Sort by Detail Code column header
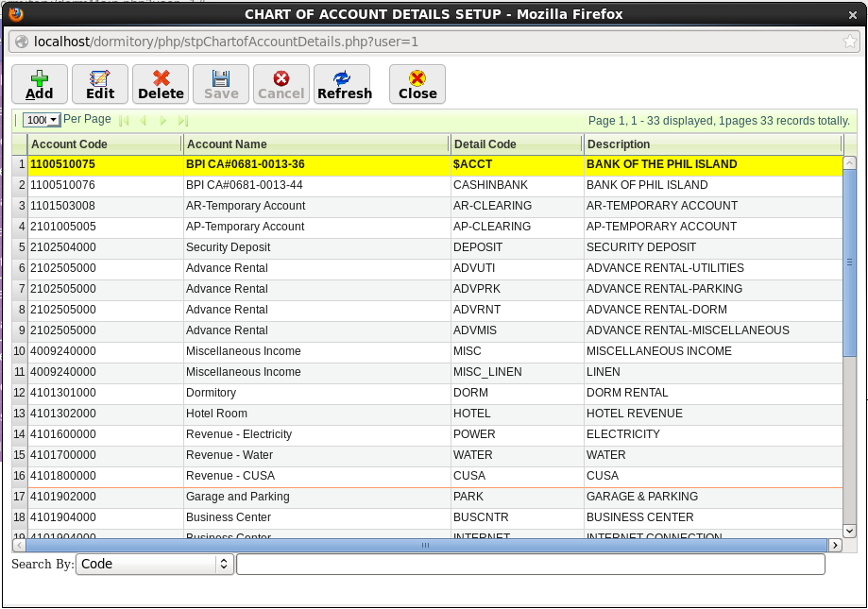The image size is (868, 609). (515, 144)
